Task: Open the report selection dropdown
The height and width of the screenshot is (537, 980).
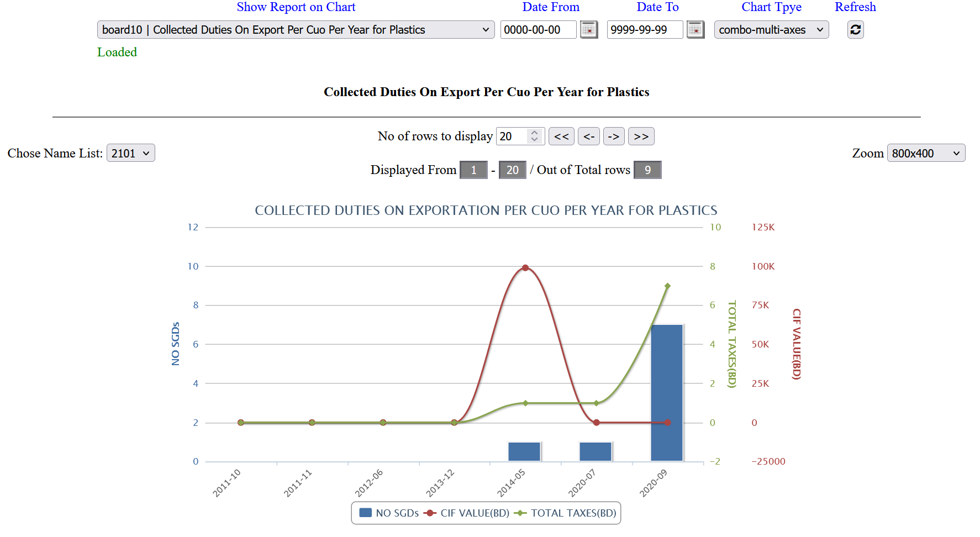Action: (x=296, y=30)
